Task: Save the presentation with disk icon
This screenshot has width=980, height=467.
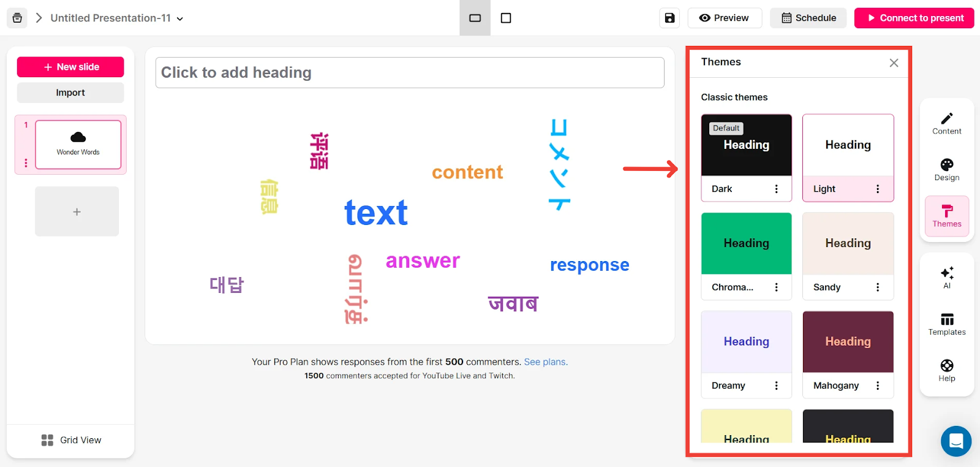Action: pos(669,18)
